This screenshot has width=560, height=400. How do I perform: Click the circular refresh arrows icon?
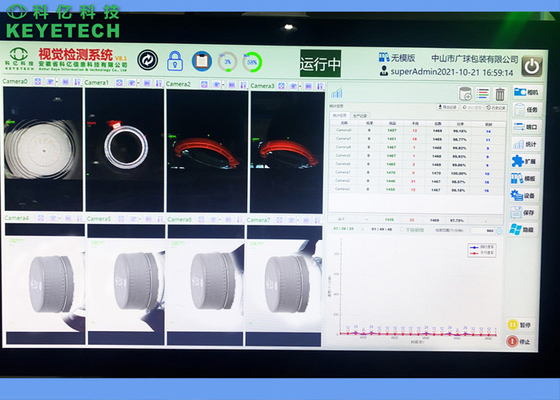click(148, 60)
